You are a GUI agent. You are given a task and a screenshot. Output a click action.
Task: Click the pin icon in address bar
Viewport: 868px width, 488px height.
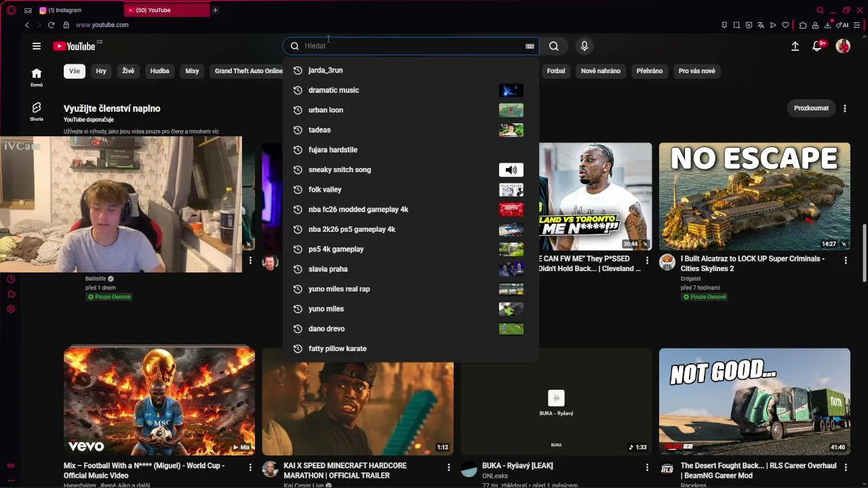pyautogui.click(x=724, y=25)
